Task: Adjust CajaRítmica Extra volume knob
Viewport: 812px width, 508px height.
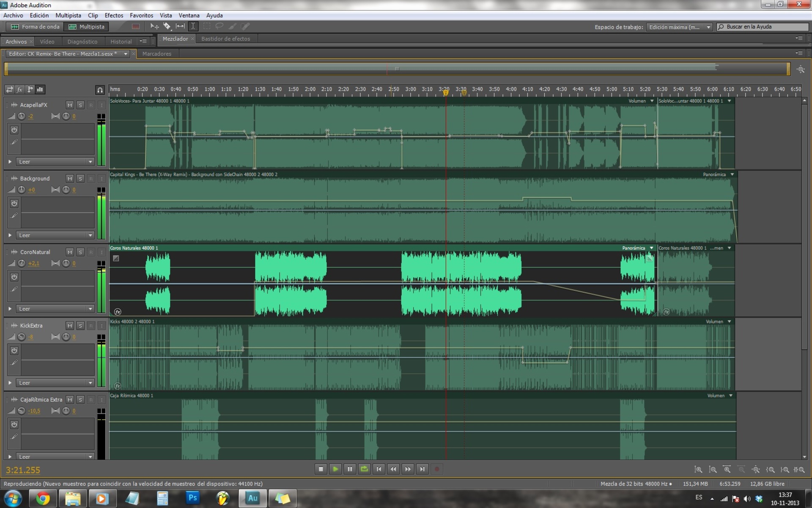Action: 22,411
